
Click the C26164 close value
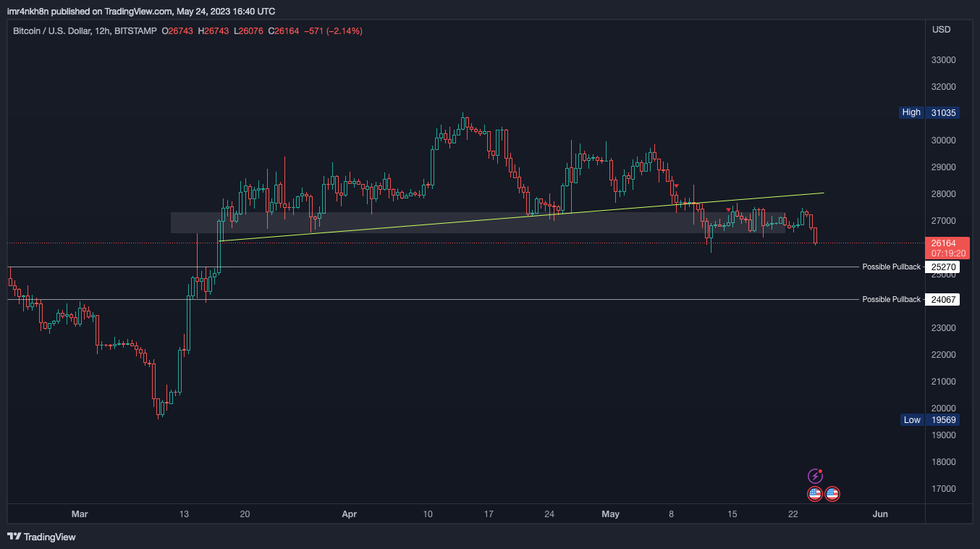(x=284, y=31)
